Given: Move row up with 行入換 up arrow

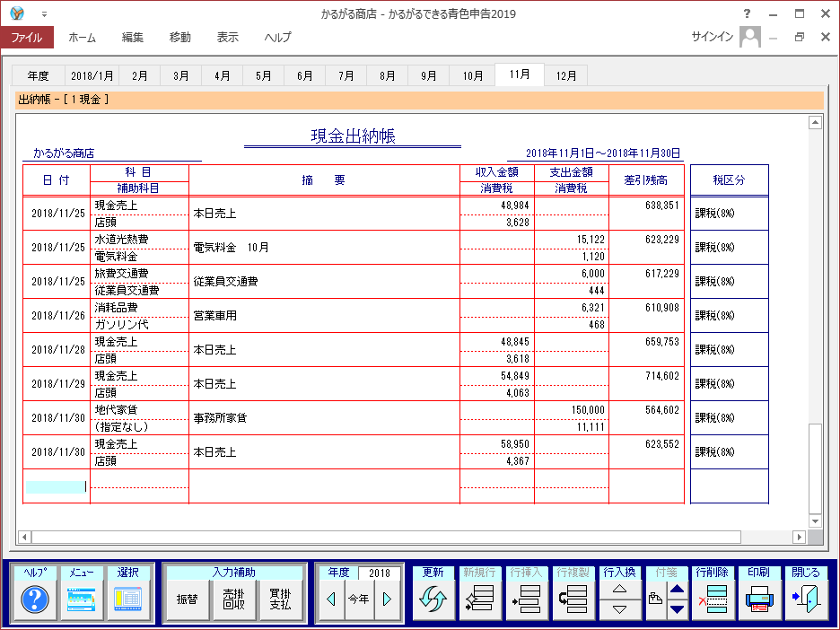Looking at the screenshot, I should [x=619, y=590].
